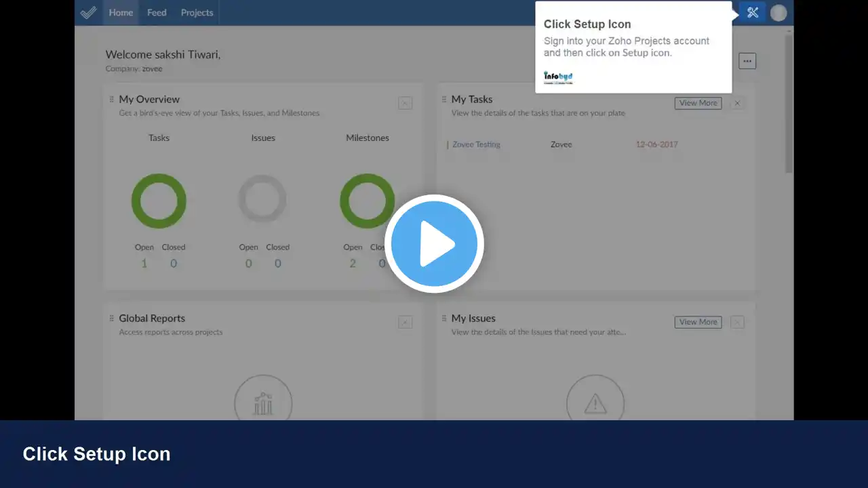The width and height of the screenshot is (868, 488).
Task: Click the Zoho Projects checkmark logo
Action: click(88, 12)
